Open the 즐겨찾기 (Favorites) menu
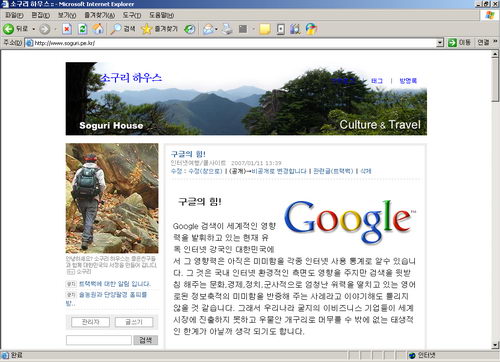 pos(99,15)
